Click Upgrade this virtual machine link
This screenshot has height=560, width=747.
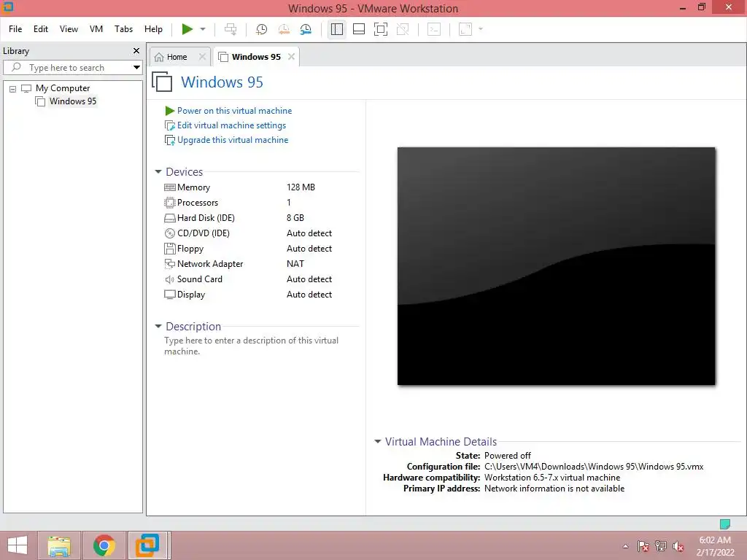pos(233,140)
